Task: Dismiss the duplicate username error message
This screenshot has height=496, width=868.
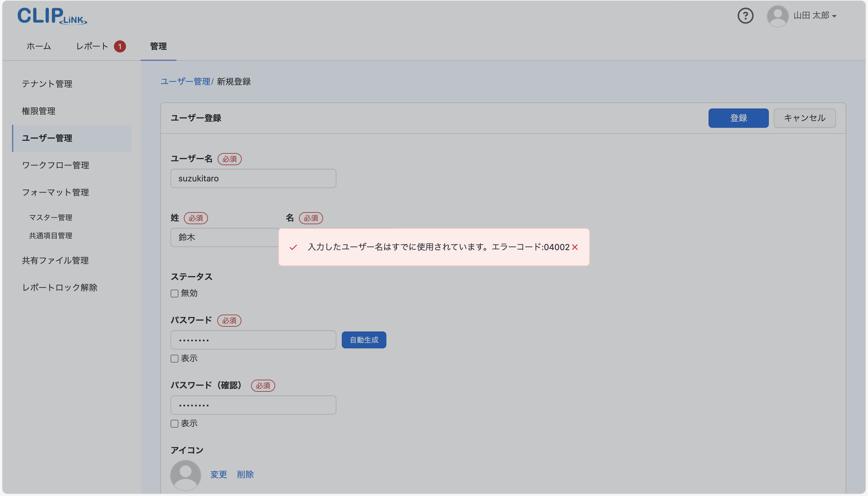Action: tap(575, 247)
